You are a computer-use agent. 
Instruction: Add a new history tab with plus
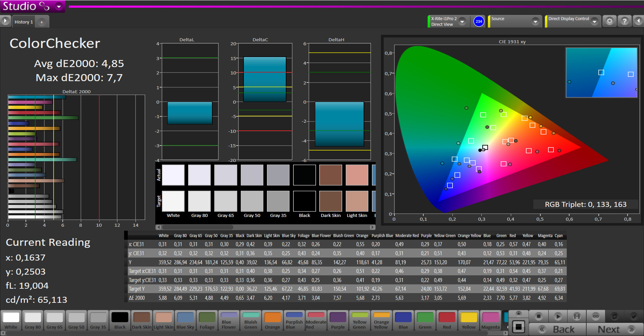(42, 22)
